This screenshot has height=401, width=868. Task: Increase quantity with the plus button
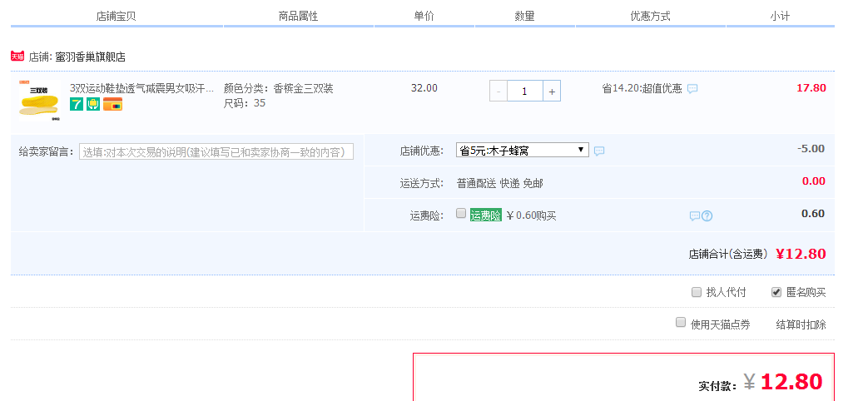(x=552, y=92)
